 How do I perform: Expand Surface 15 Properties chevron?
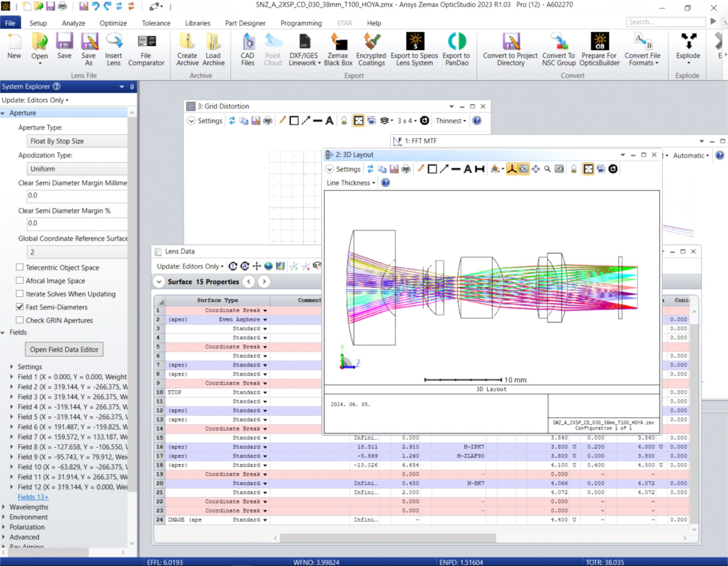tap(159, 281)
